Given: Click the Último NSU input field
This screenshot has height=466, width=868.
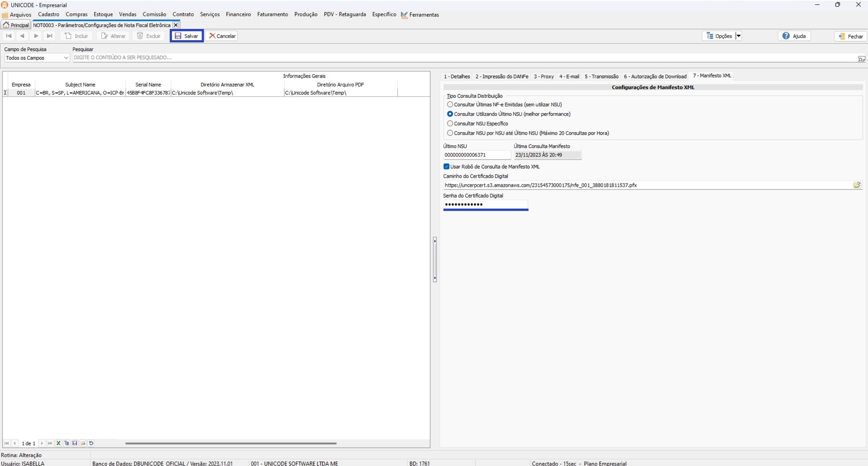Looking at the screenshot, I should 476,155.
